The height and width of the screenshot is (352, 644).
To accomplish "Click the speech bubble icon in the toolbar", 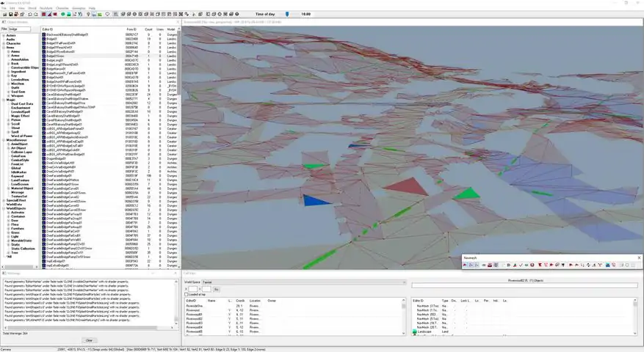I will click(x=109, y=14).
